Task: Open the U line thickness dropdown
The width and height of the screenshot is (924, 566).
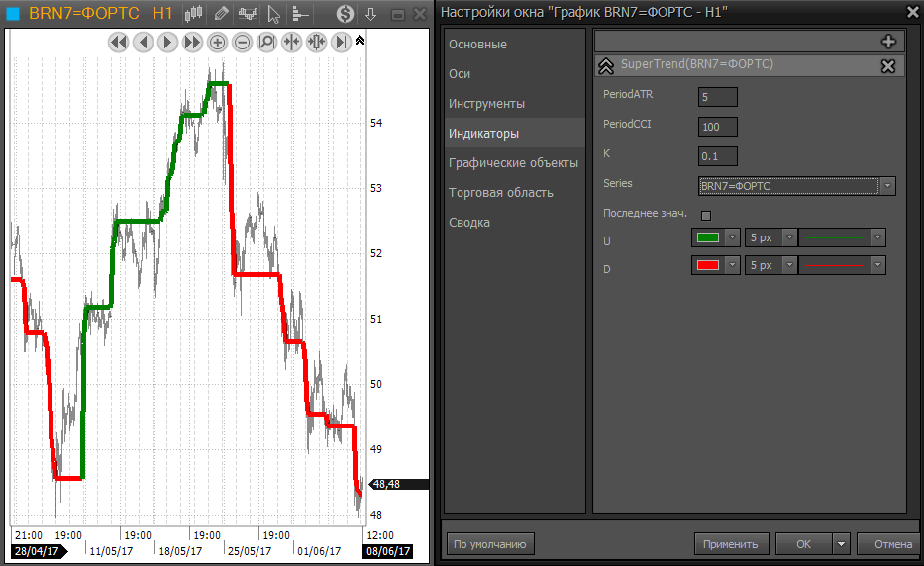Action: point(789,237)
